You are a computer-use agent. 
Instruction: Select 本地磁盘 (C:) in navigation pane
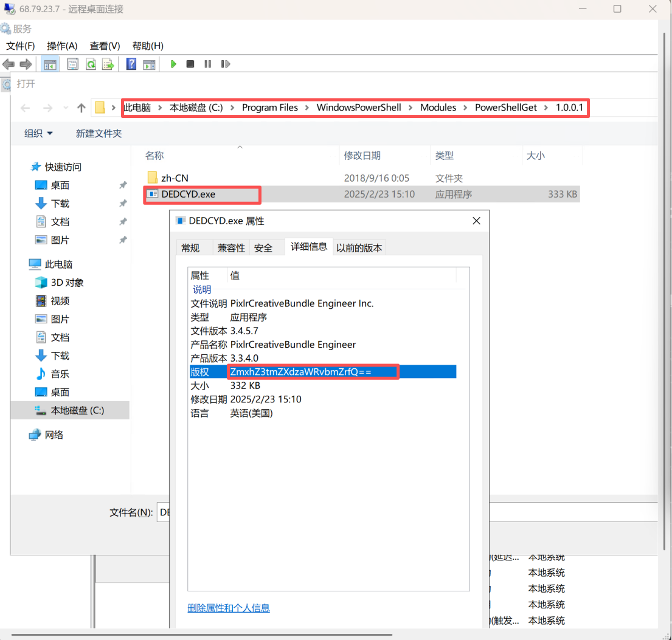click(x=70, y=410)
